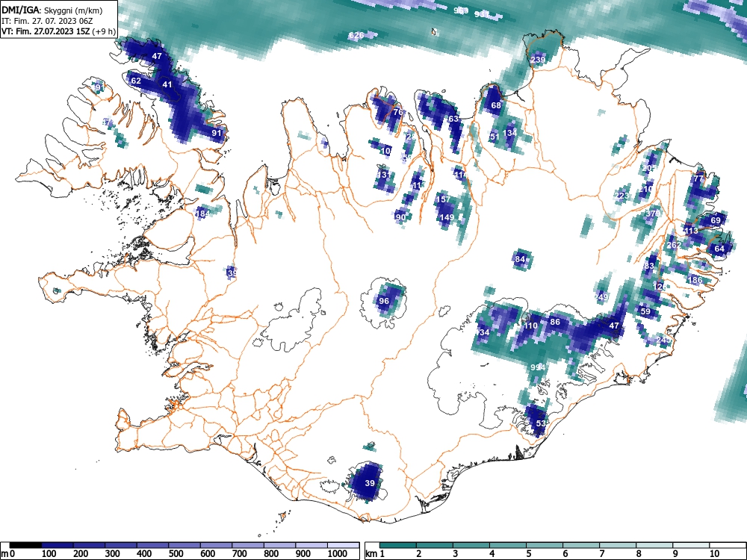Click the visibility value '86' on the map
Viewport: 747px width, 560px height.
[x=555, y=322]
